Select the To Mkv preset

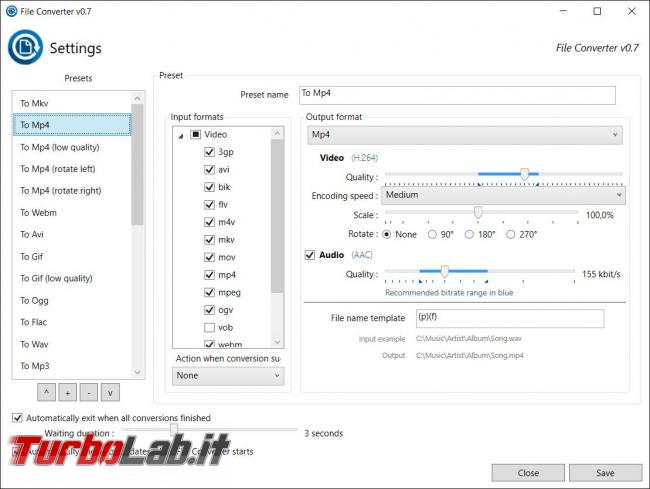pyautogui.click(x=72, y=103)
